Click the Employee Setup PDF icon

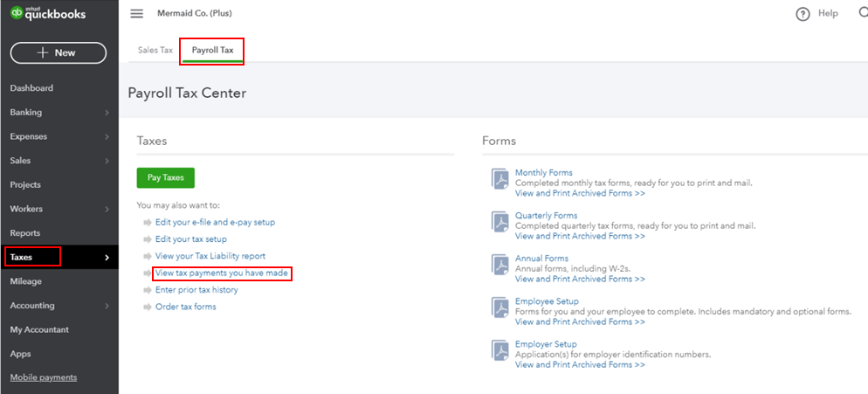pos(499,308)
